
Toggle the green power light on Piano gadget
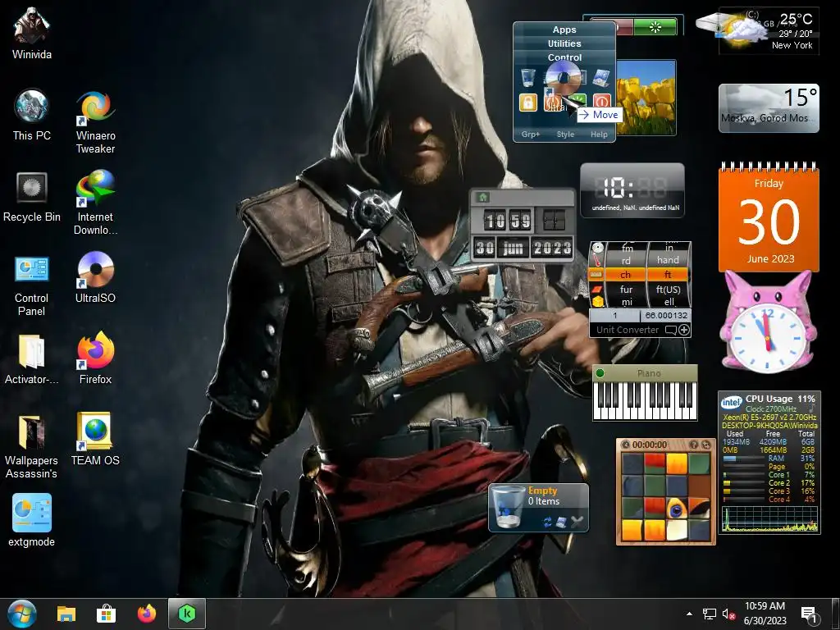click(600, 373)
